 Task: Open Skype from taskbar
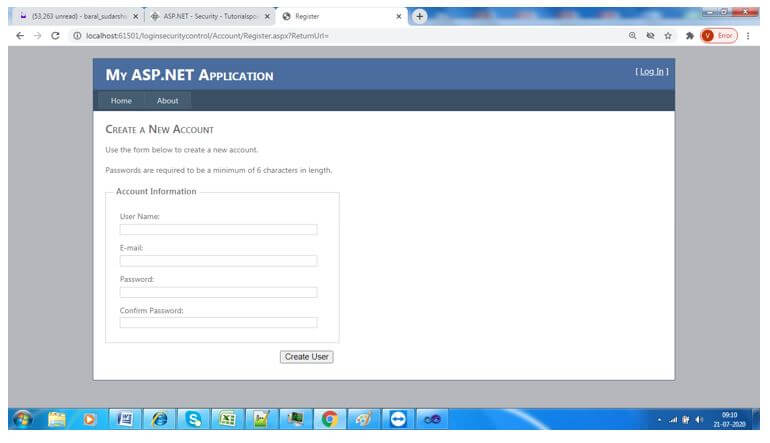tap(193, 419)
